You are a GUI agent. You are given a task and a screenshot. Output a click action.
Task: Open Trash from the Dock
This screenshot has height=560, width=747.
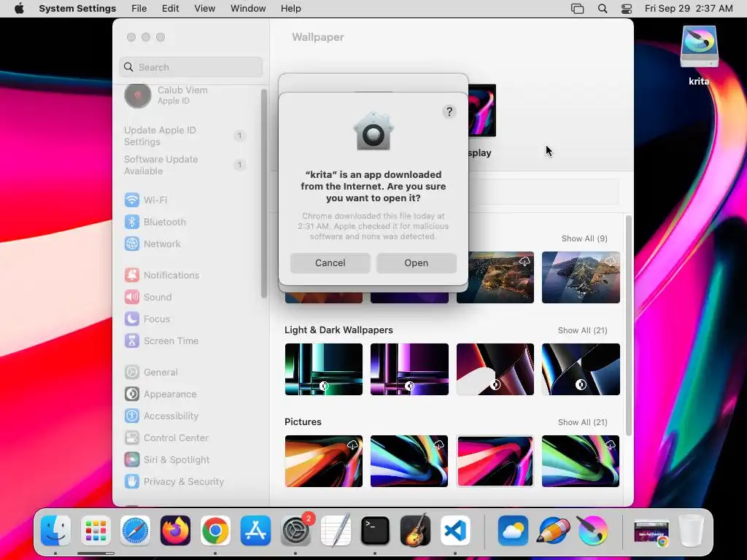[x=692, y=530]
